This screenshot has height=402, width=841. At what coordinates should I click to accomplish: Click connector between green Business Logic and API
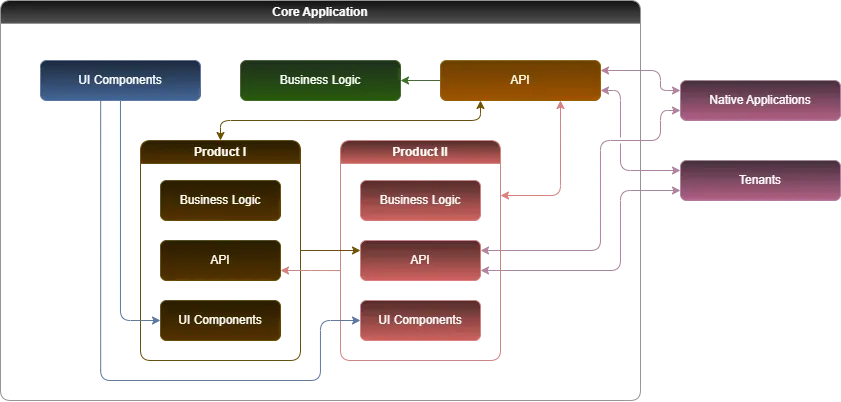(421, 80)
